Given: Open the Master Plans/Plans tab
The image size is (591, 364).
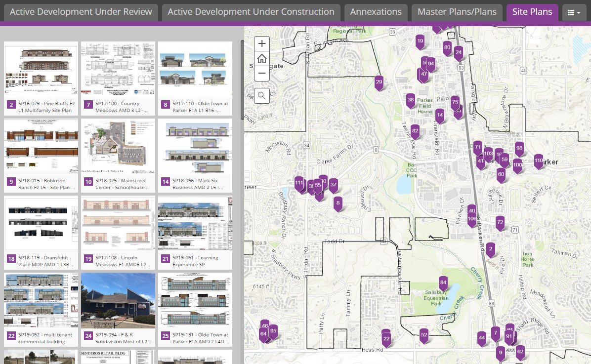Looking at the screenshot, I should (x=457, y=12).
